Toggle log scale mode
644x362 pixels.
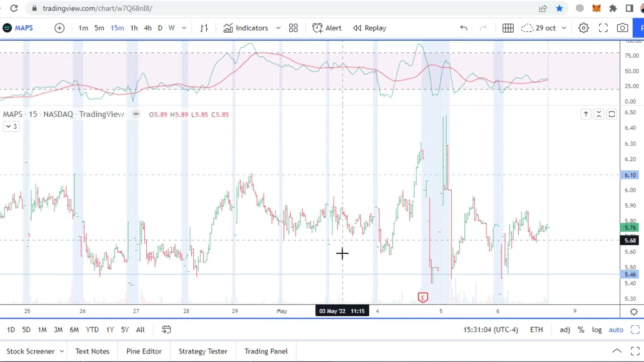597,330
